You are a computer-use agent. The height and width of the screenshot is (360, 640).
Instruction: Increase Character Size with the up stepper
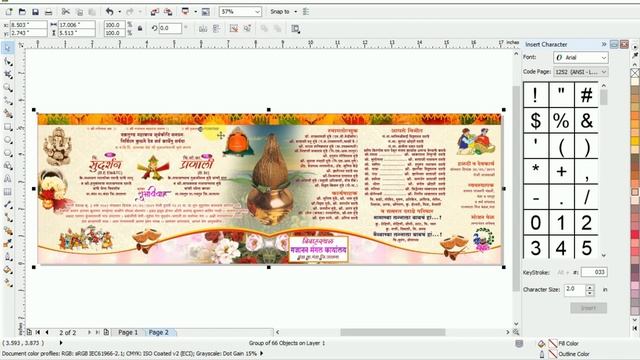pos(589,287)
